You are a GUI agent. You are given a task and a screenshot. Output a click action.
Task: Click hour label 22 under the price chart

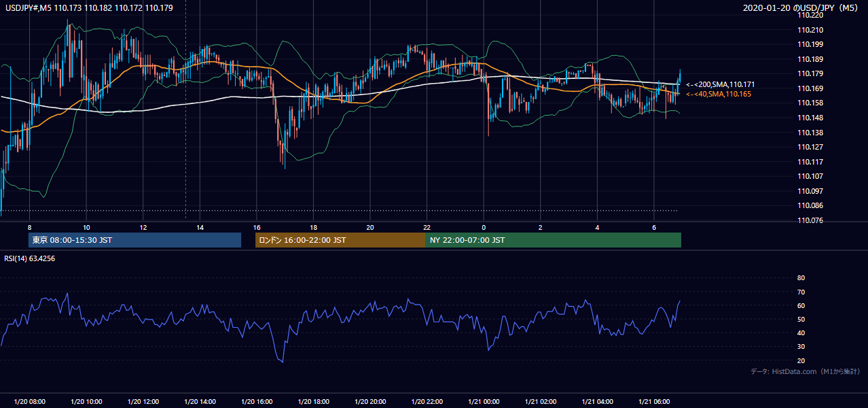(x=427, y=227)
